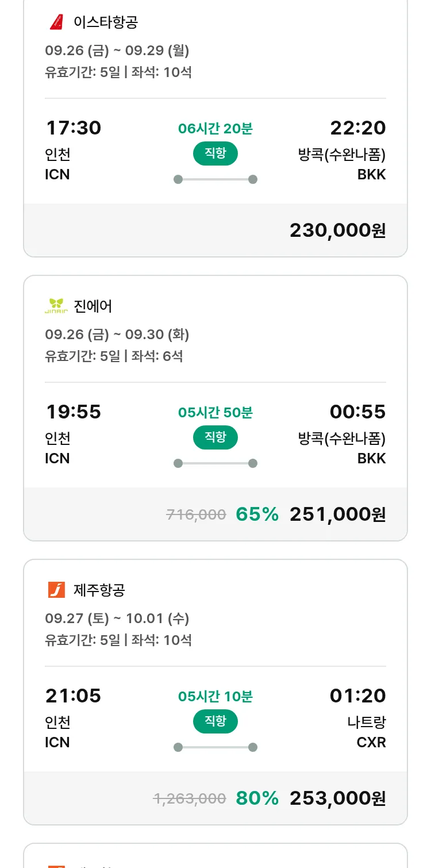Image resolution: width=431 pixels, height=868 pixels.
Task: Click the Eastar Jet airline logo icon
Action: click(x=56, y=22)
